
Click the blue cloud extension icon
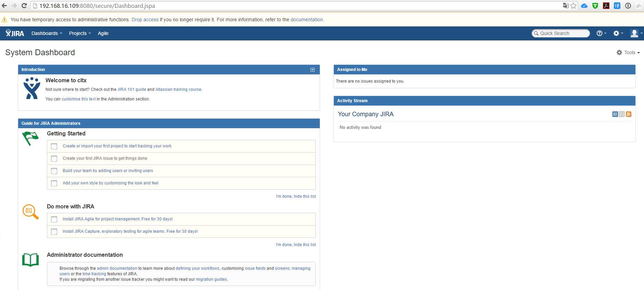pyautogui.click(x=584, y=6)
